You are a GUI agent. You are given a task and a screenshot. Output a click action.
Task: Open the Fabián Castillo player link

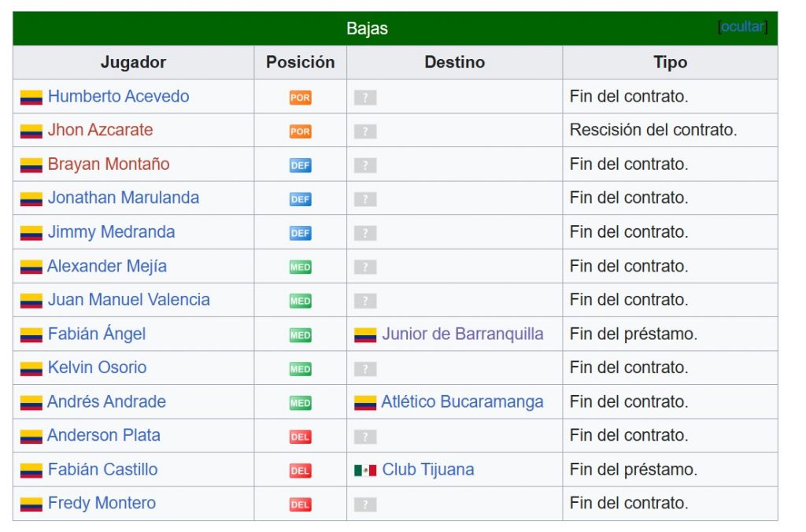(x=103, y=469)
